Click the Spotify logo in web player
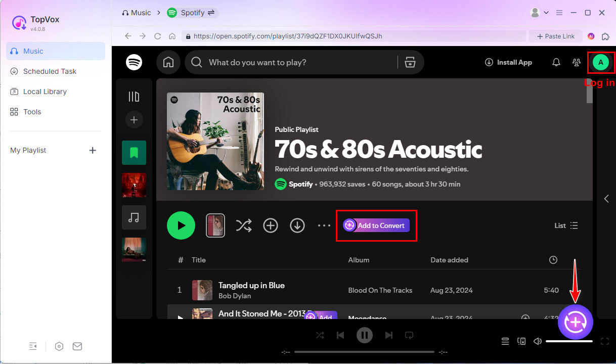The height and width of the screenshot is (364, 616). (134, 62)
